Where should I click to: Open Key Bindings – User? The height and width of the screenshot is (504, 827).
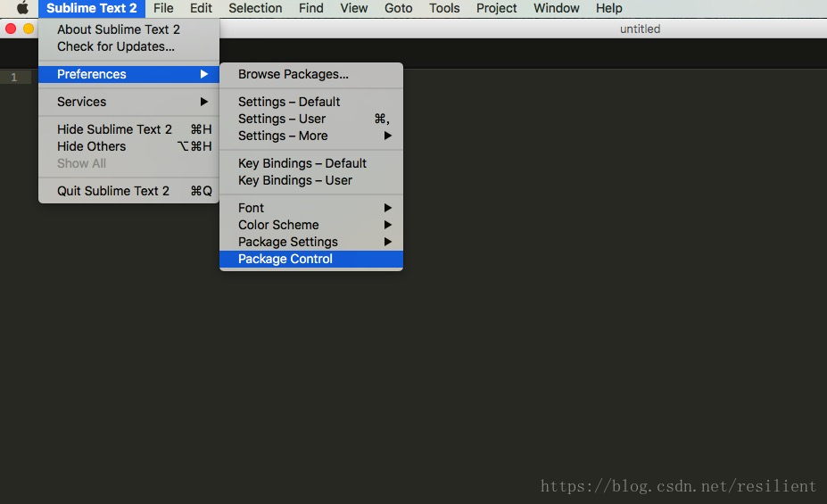pyautogui.click(x=311, y=180)
